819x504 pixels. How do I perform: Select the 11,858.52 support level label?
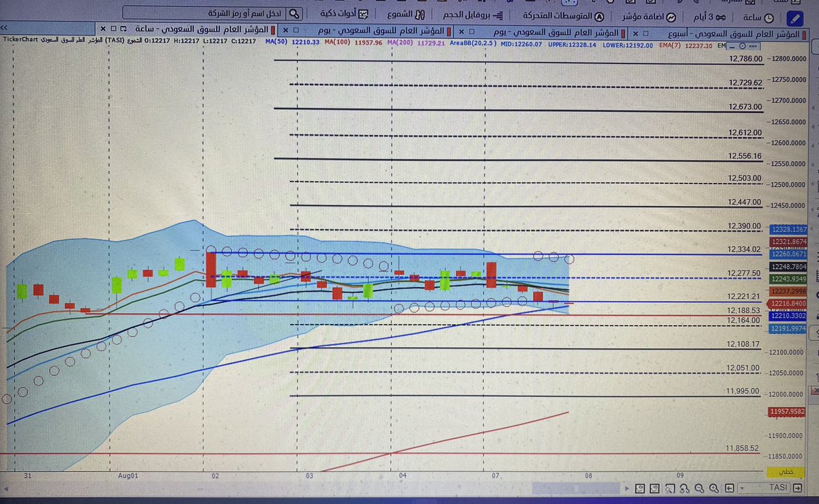tap(744, 448)
